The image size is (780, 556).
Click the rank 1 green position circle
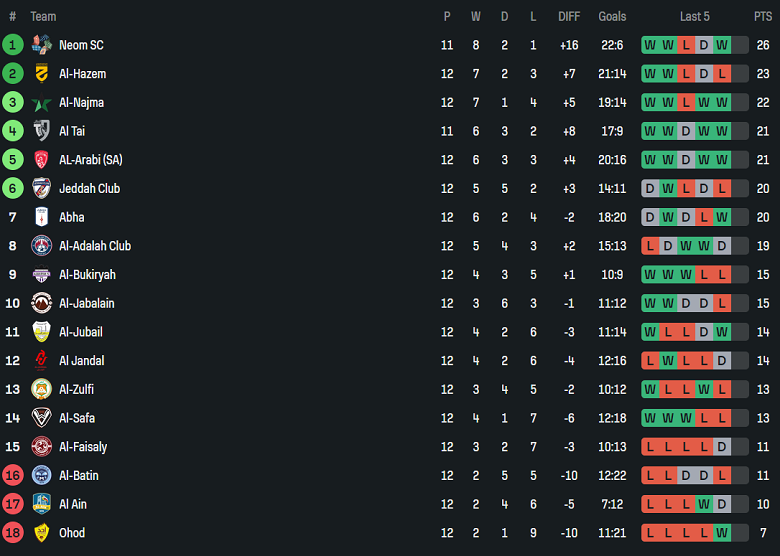click(x=13, y=45)
